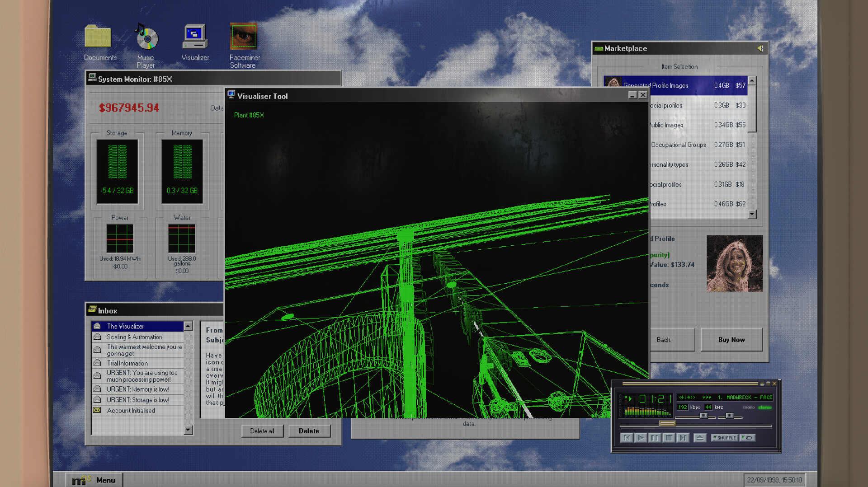
Task: Skip to the next track
Action: click(683, 437)
